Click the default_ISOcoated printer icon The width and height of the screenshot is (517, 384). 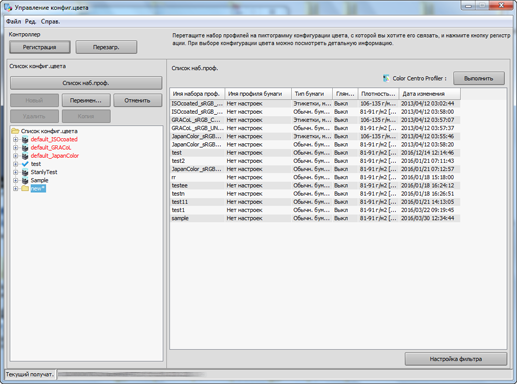pos(25,139)
